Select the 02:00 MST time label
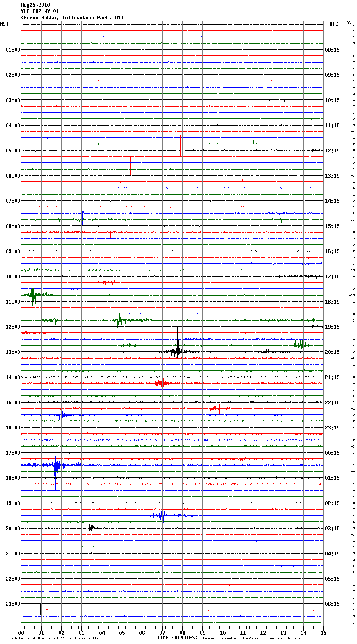Screen dimensions: 357x644 coord(13,75)
